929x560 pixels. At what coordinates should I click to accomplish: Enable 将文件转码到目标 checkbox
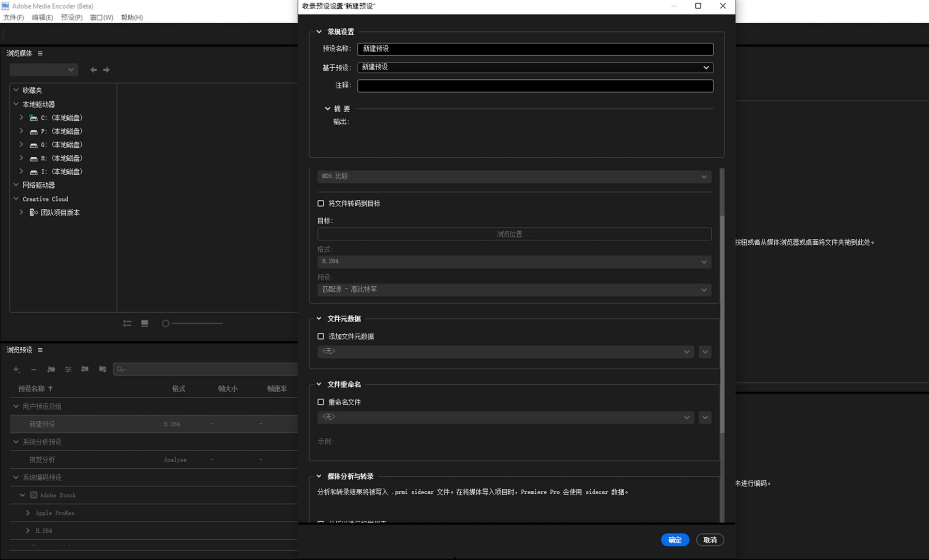320,203
